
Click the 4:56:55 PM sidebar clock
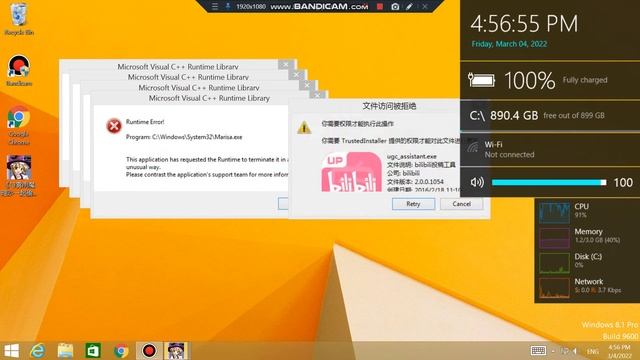[x=524, y=24]
